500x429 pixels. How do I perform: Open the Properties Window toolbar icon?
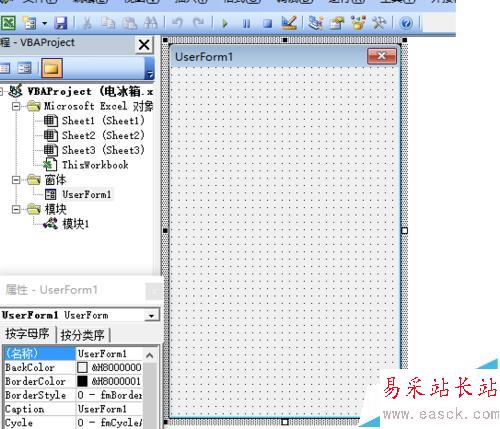coord(337,23)
